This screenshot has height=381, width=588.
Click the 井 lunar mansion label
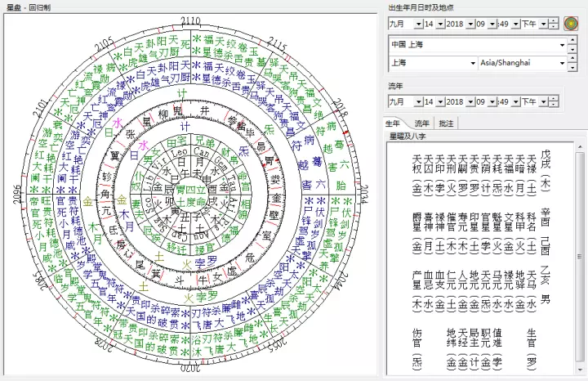(x=204, y=110)
